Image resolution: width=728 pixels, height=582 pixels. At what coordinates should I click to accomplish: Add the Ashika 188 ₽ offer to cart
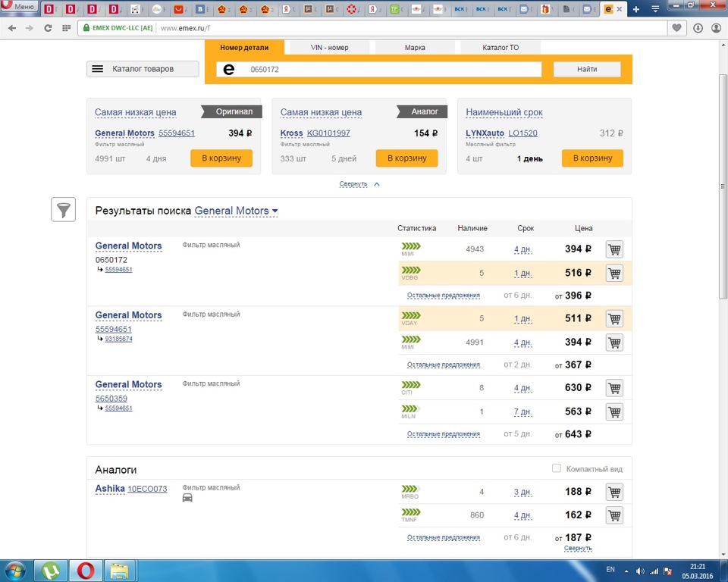pos(614,492)
